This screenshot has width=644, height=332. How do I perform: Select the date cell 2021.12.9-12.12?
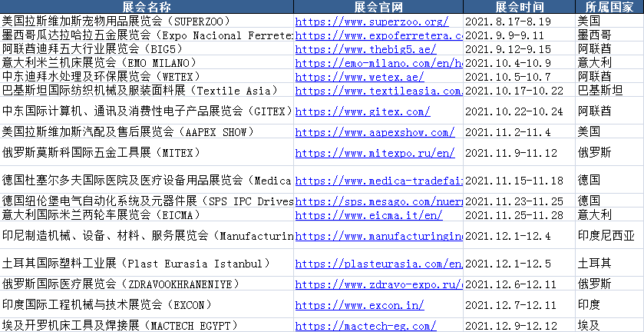pos(520,325)
